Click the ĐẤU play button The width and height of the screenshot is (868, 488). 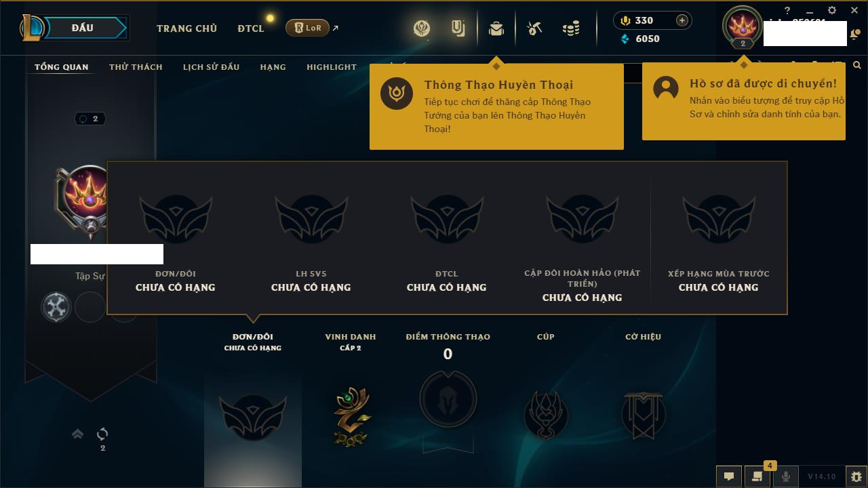(x=82, y=28)
